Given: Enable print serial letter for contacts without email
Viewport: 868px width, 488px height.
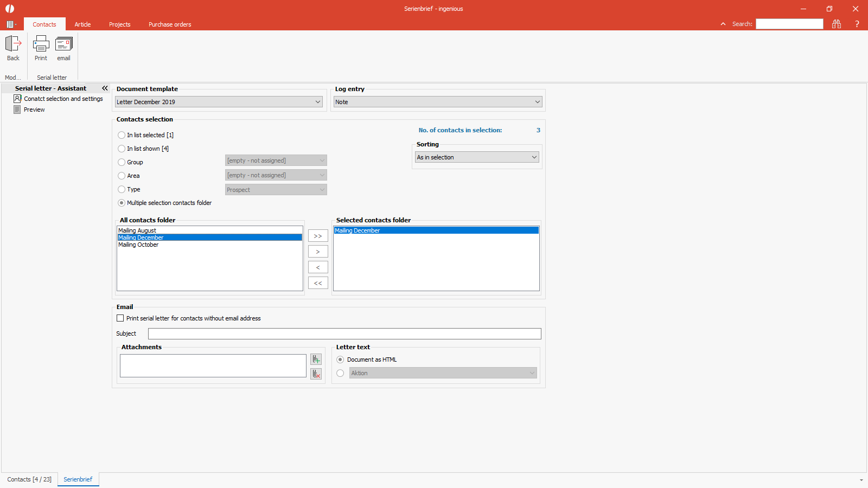Looking at the screenshot, I should [x=120, y=318].
